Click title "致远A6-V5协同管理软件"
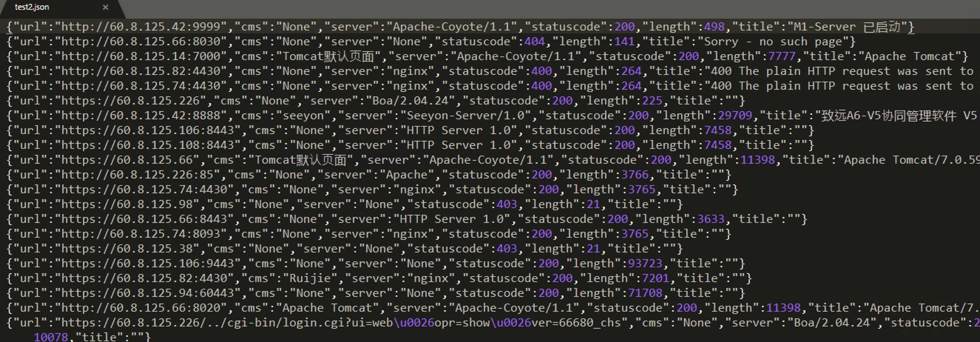The height and width of the screenshot is (342, 980). [889, 116]
